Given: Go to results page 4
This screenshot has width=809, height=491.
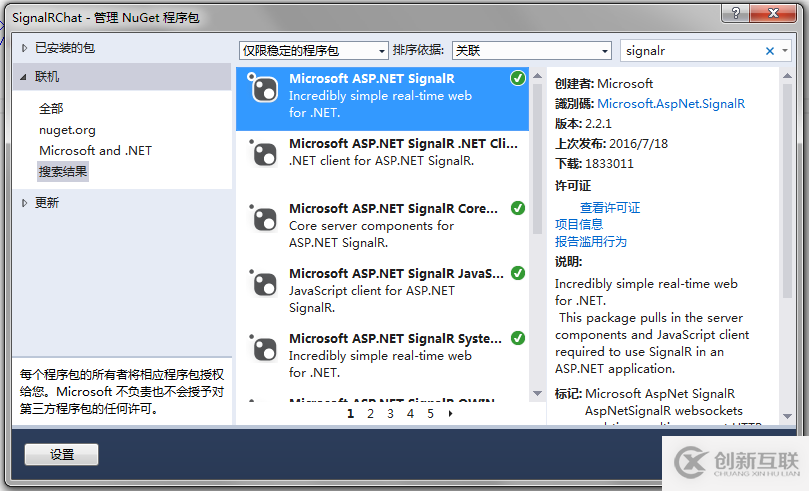Looking at the screenshot, I should click(x=410, y=414).
